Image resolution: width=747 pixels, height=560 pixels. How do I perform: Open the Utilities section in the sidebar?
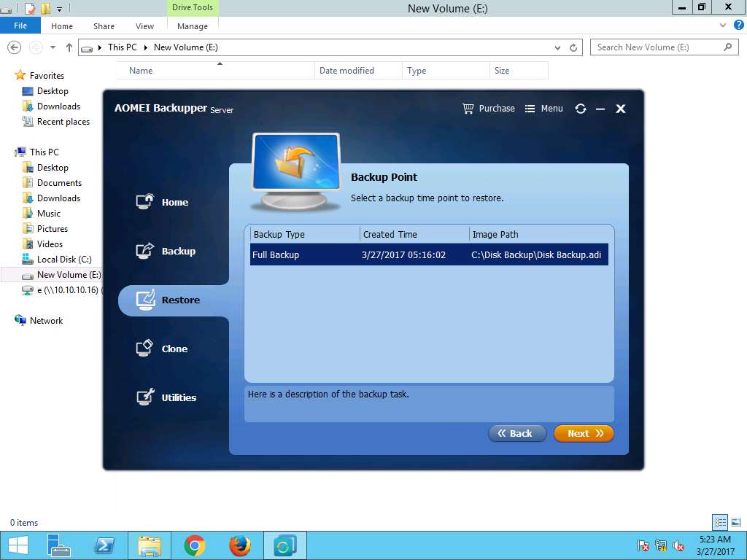tap(166, 397)
